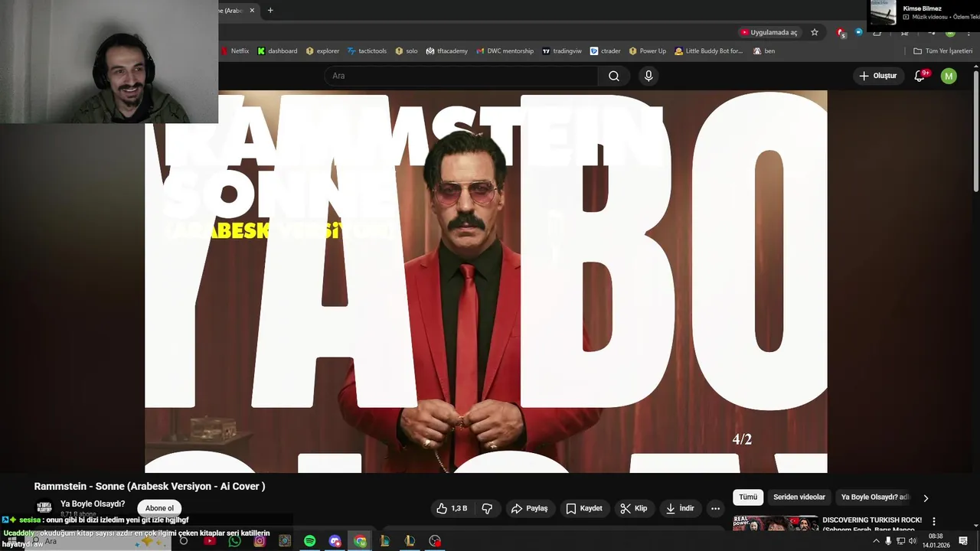980x551 pixels.
Task: Open the DWC mentorship bookmark
Action: coord(505,51)
